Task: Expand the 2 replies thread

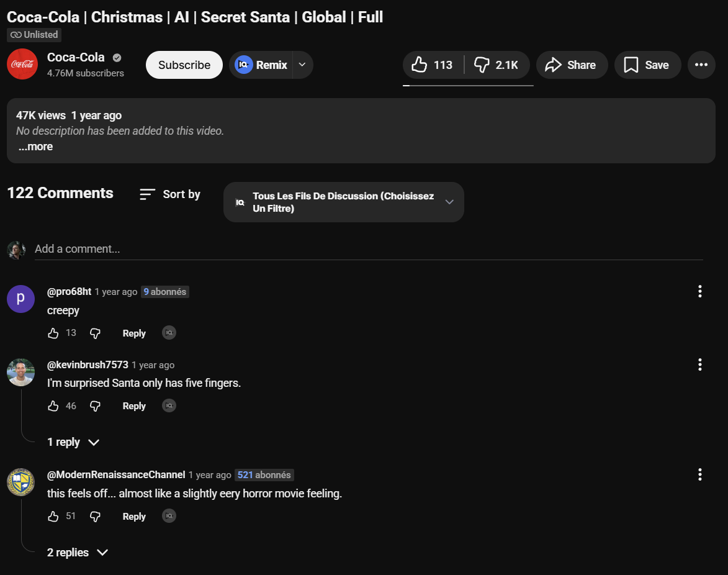Action: (x=78, y=552)
